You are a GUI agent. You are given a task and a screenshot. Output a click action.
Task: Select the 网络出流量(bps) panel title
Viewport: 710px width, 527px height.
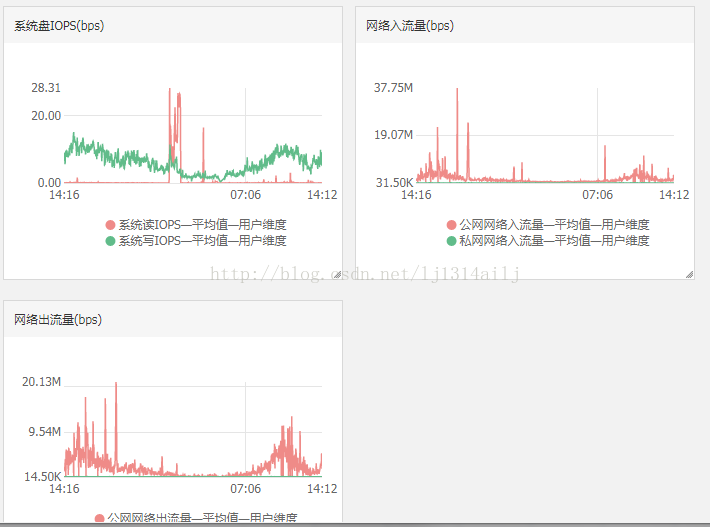click(x=58, y=320)
